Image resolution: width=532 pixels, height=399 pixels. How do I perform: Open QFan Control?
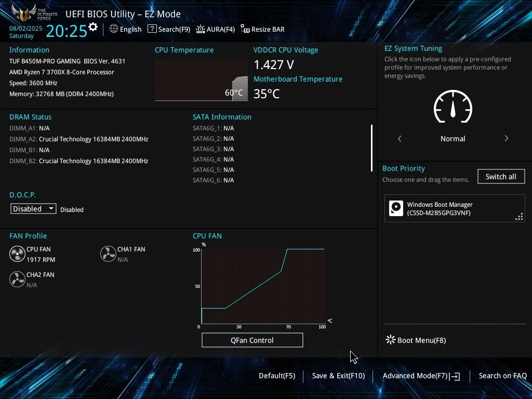pyautogui.click(x=252, y=340)
